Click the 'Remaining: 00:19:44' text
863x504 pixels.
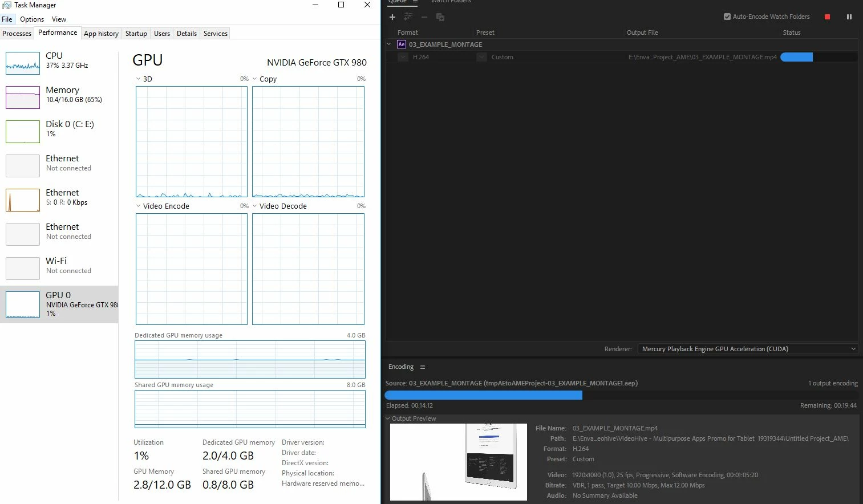(x=828, y=405)
